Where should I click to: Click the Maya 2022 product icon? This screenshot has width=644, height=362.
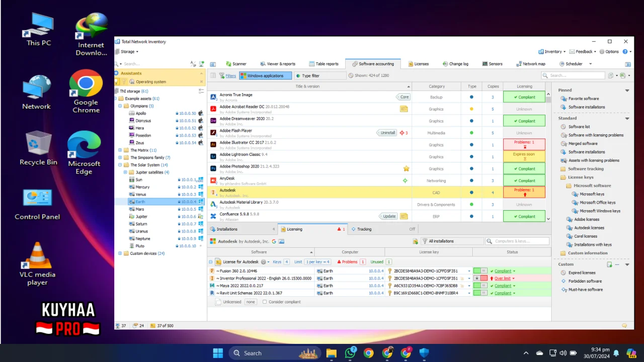click(212, 286)
